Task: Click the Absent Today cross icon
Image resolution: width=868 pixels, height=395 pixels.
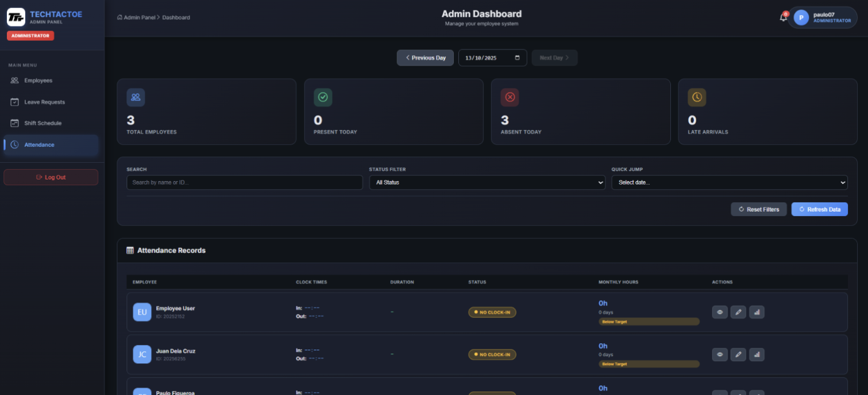Action: (x=510, y=97)
